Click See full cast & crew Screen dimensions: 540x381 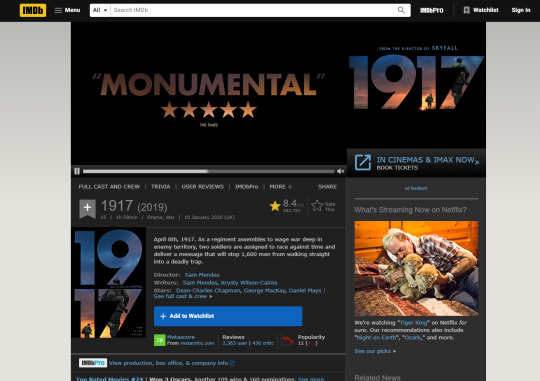(x=180, y=297)
